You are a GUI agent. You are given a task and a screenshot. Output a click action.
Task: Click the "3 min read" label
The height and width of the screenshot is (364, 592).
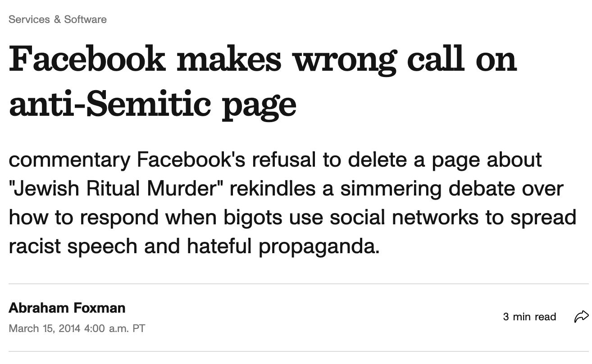pyautogui.click(x=529, y=317)
